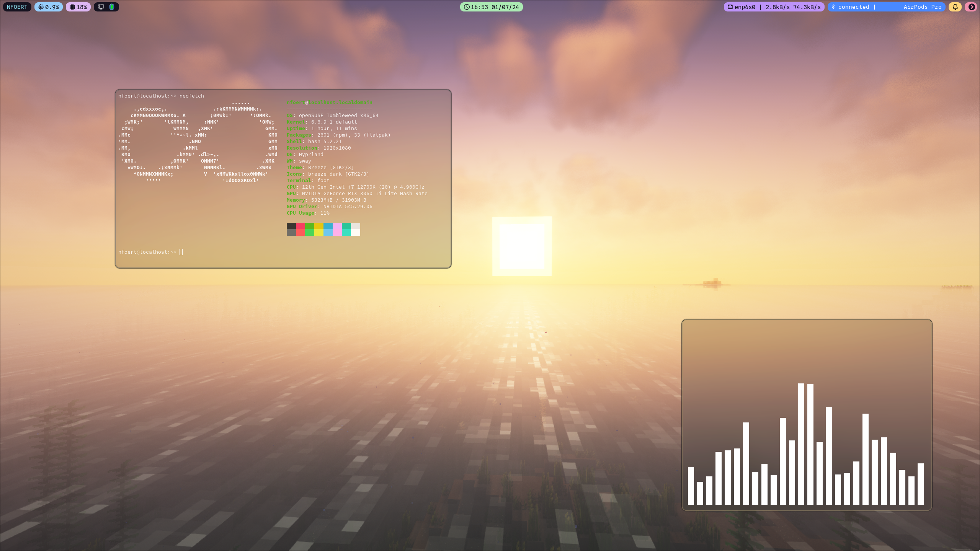Viewport: 980px width, 551px height.
Task: Click the 74.3kB/s network speed readout
Action: (x=807, y=7)
